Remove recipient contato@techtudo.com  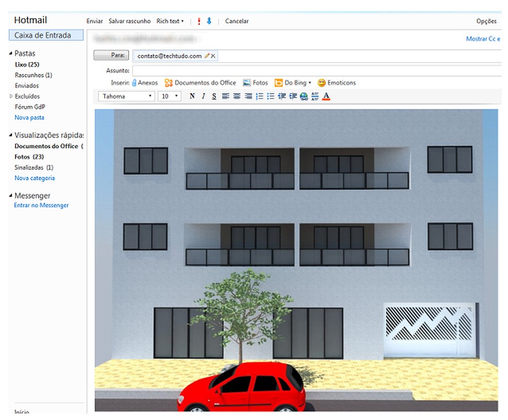tap(213, 56)
